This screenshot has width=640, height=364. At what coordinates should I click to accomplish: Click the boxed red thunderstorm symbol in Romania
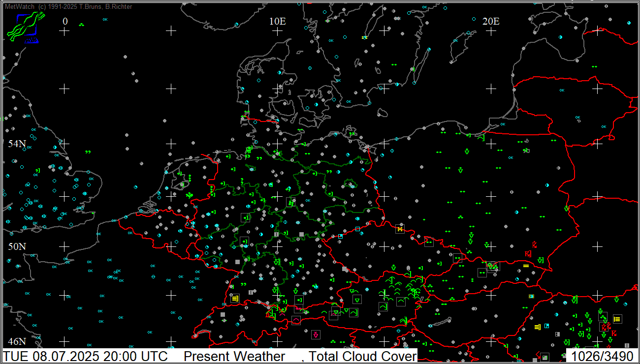pos(604,327)
